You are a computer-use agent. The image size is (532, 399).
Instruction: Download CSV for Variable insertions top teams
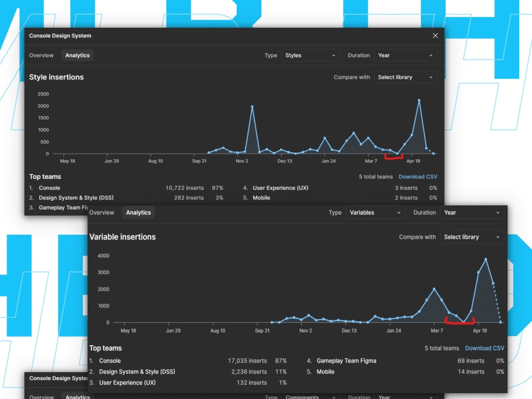point(485,348)
